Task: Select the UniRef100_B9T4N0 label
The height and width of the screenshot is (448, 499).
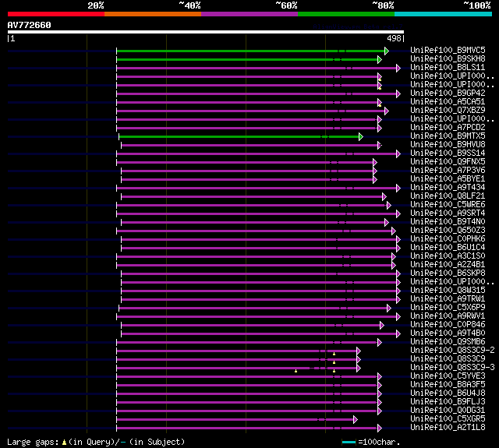Action: [x=448, y=222]
